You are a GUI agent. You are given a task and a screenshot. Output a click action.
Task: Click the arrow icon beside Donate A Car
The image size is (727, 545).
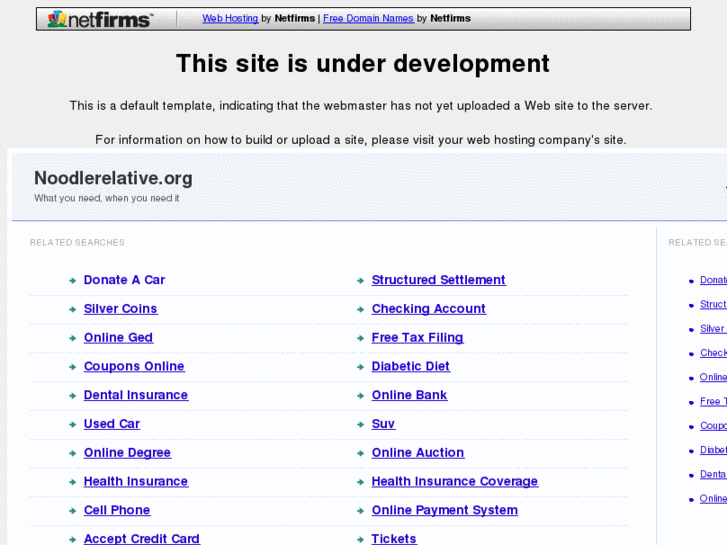point(72,281)
